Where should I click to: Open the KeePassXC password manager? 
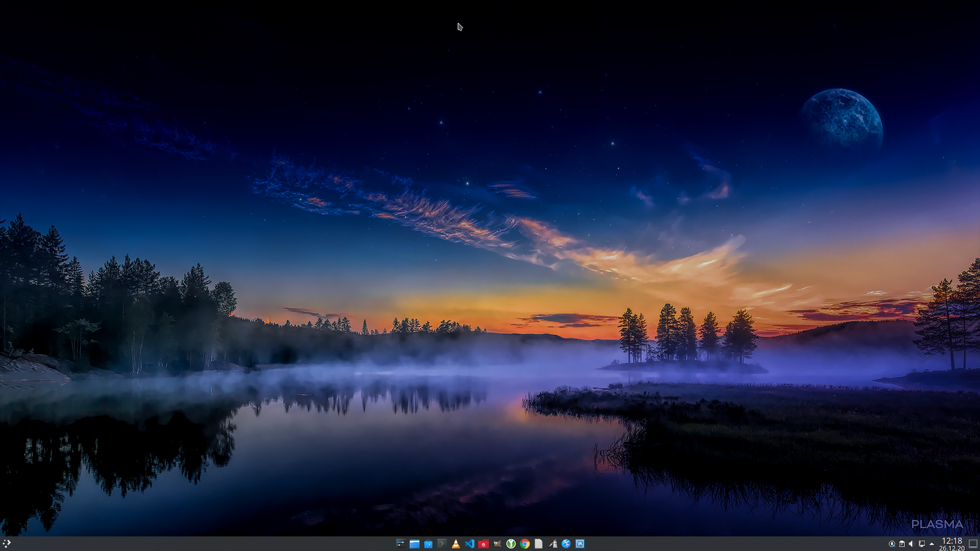[x=511, y=543]
